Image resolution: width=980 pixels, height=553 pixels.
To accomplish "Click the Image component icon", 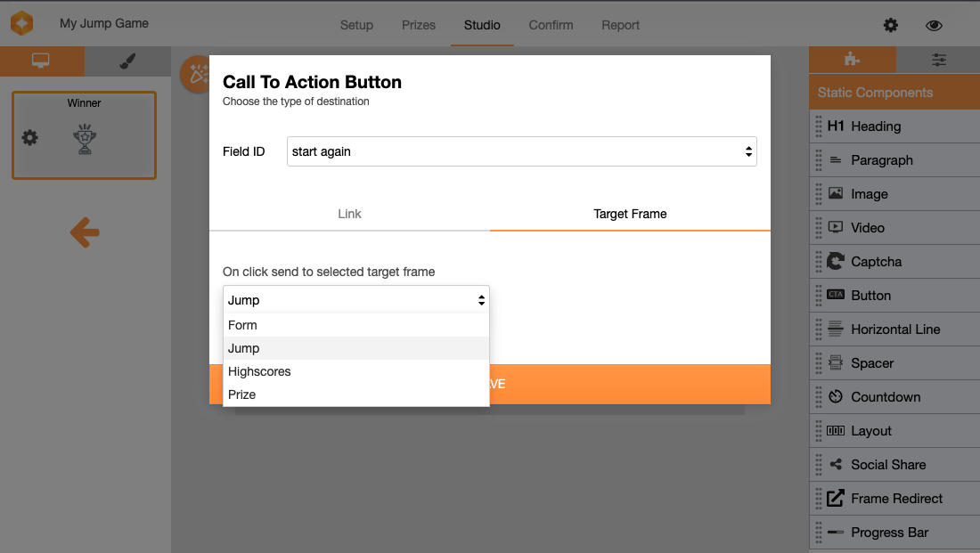I will 836,194.
